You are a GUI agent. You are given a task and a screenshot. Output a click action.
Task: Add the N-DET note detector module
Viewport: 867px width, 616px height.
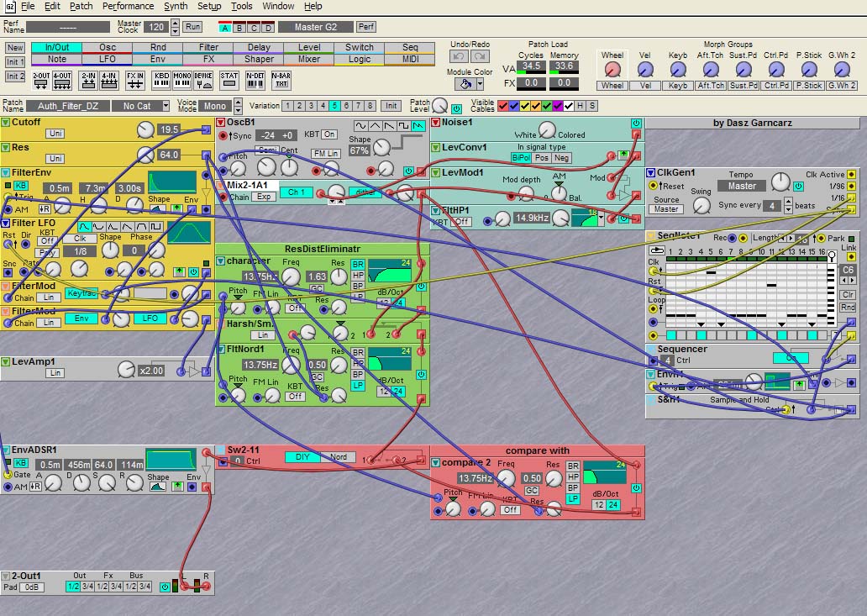(x=255, y=80)
